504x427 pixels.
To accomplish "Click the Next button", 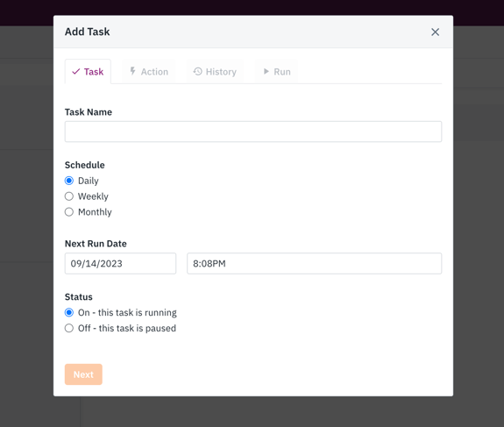I will click(x=83, y=374).
